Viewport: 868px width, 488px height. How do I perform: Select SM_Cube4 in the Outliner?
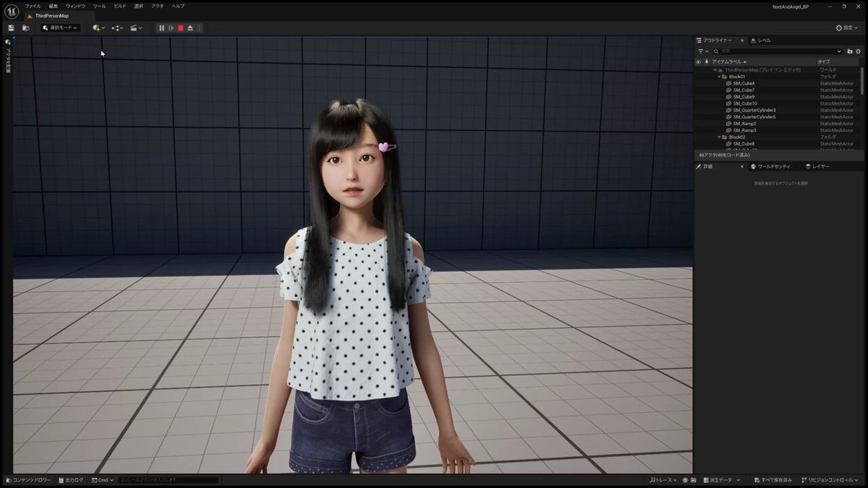[744, 83]
